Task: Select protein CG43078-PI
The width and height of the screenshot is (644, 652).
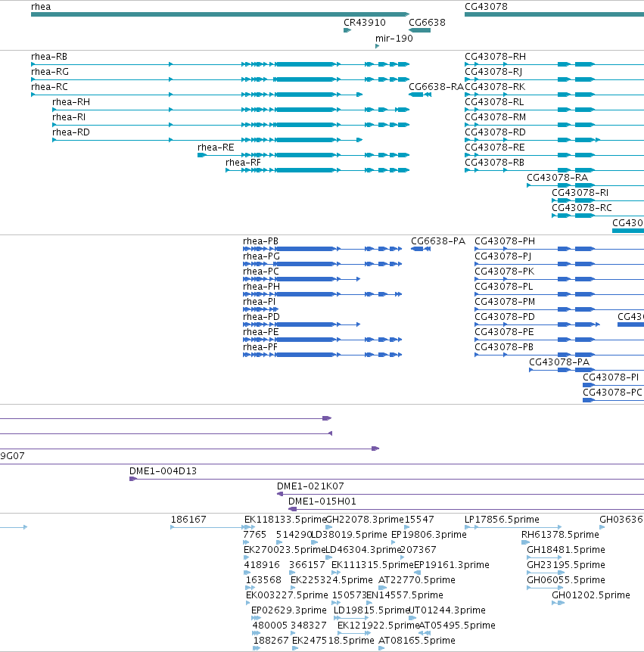Action: tap(613, 385)
